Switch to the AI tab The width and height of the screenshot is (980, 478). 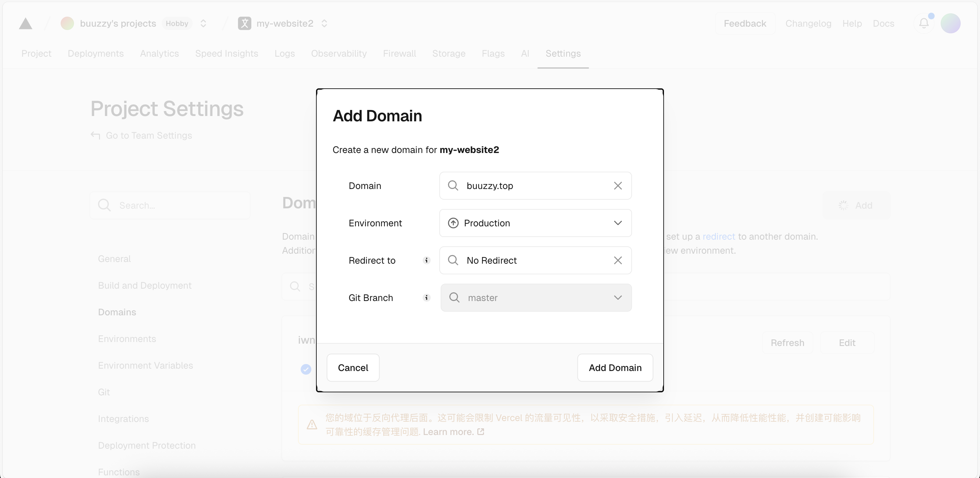(x=525, y=54)
